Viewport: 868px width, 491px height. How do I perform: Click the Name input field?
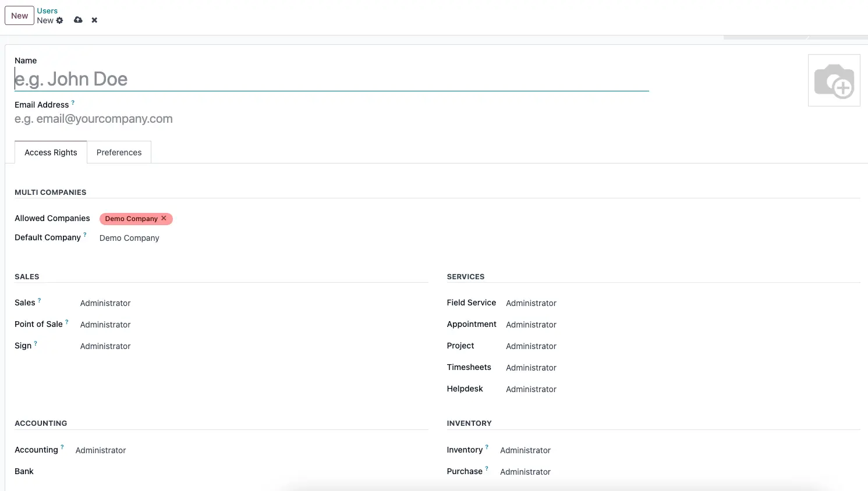(331, 79)
